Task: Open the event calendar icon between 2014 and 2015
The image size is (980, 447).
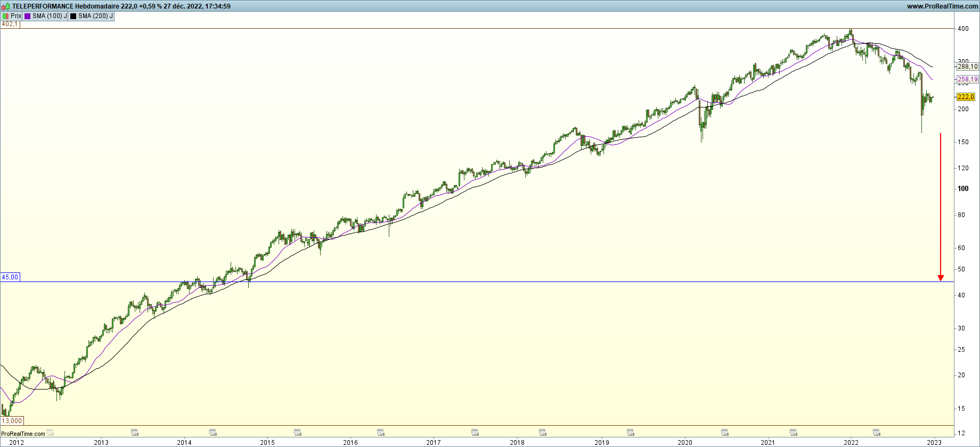Action: 213,433
